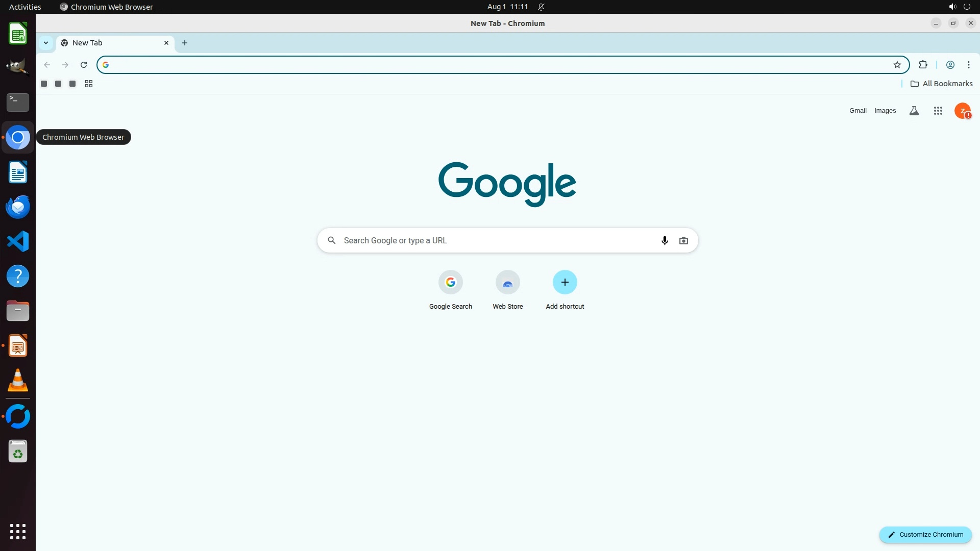Screen dimensions: 980x551
Task: Open Google account avatar in page
Action: [962, 111]
